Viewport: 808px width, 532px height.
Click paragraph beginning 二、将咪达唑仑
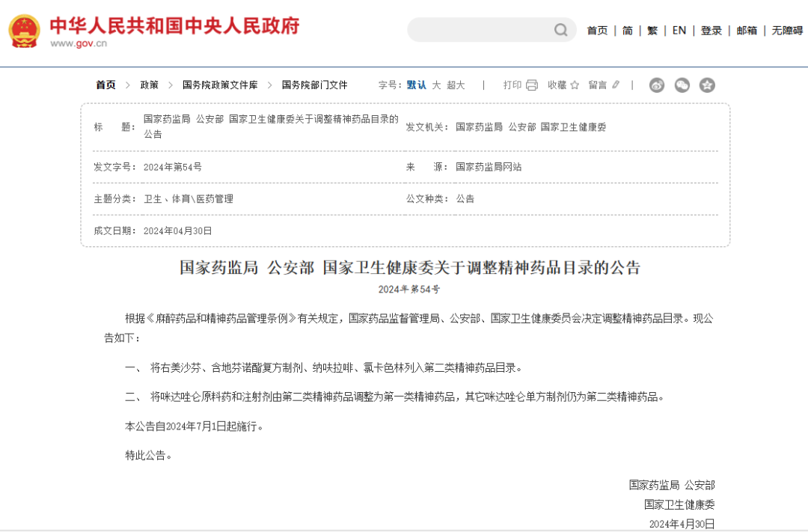(395, 397)
